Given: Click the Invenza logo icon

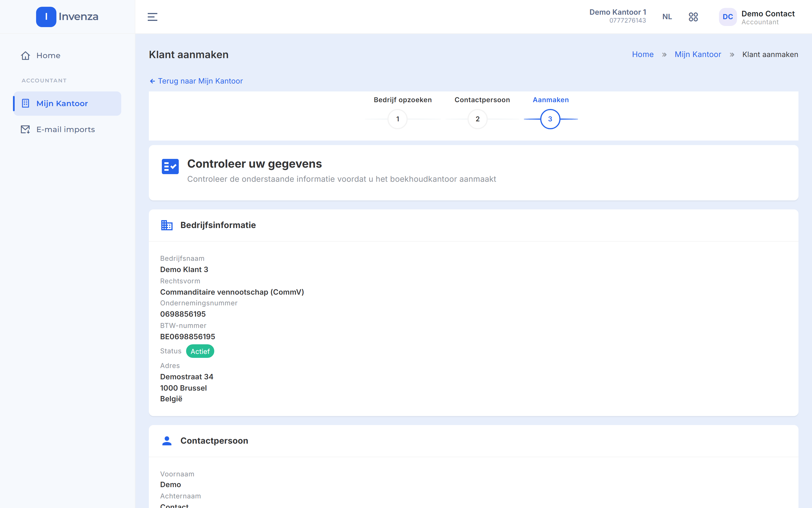Looking at the screenshot, I should pos(46,17).
